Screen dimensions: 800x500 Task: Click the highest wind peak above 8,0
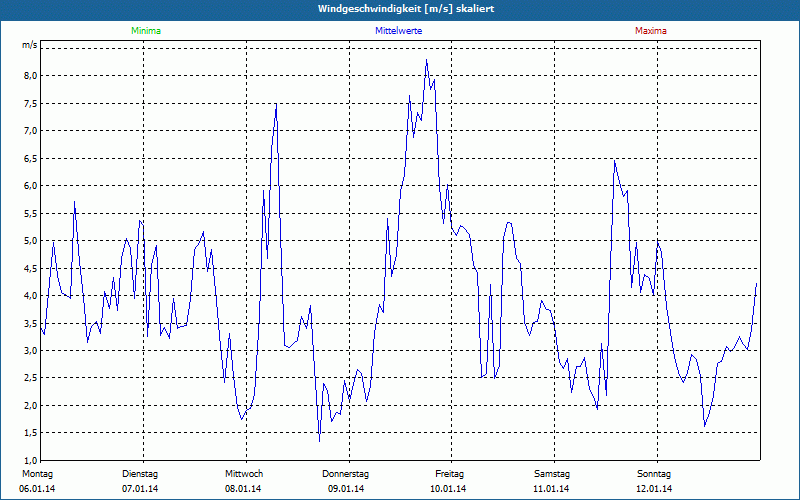(427, 60)
